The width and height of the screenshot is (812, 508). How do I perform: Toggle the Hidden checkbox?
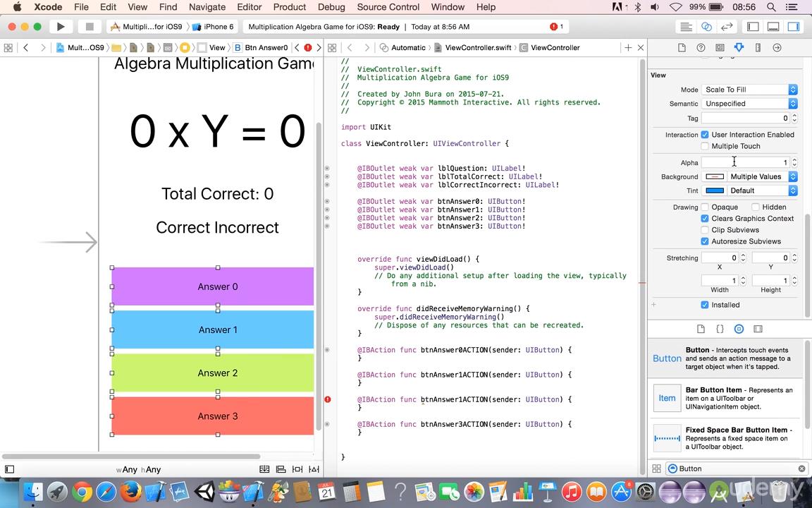click(755, 207)
